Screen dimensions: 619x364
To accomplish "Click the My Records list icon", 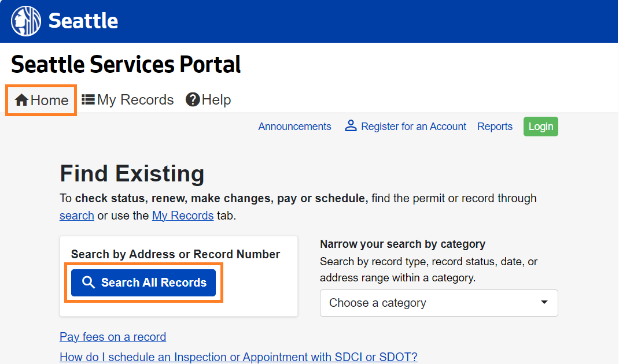I will coord(88,99).
